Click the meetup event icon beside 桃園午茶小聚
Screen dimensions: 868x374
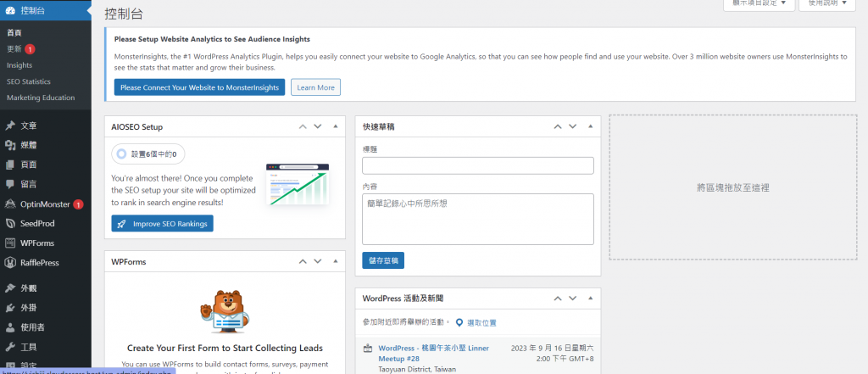(x=367, y=349)
